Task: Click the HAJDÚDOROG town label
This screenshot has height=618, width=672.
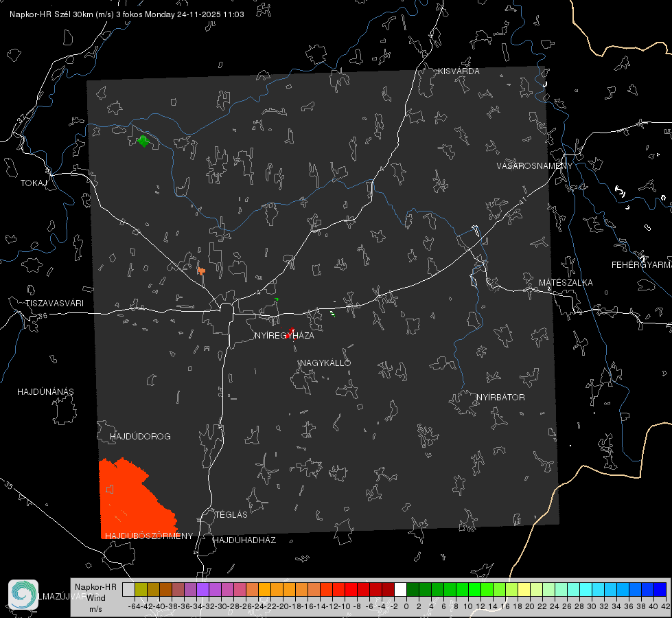Action: click(140, 436)
